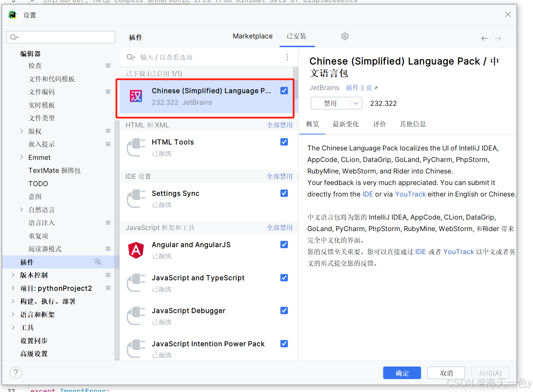Click the YouTrack link in English description
533x392 pixels.
coord(410,194)
